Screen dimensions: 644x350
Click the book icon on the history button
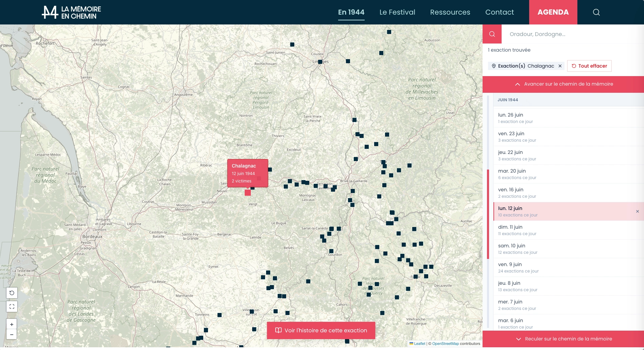278,330
